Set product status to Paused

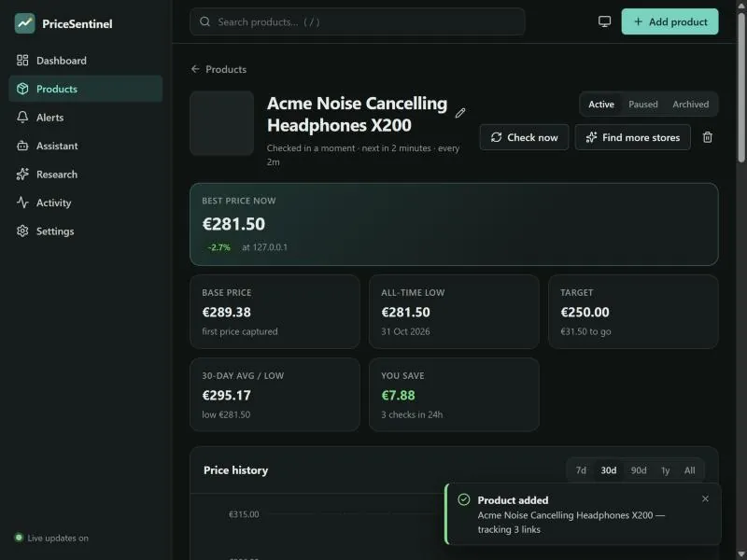(643, 105)
